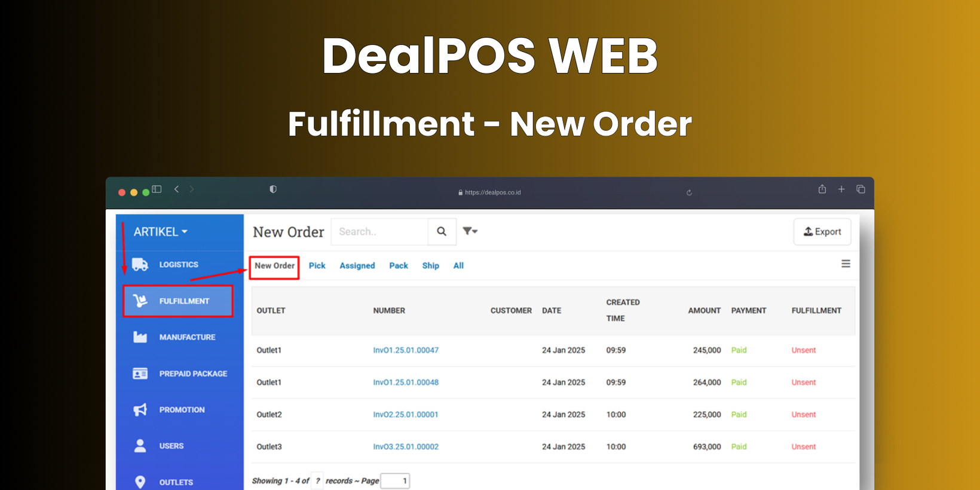Viewport: 980px width, 490px height.
Task: Click the Logistics truck icon
Action: click(140, 265)
